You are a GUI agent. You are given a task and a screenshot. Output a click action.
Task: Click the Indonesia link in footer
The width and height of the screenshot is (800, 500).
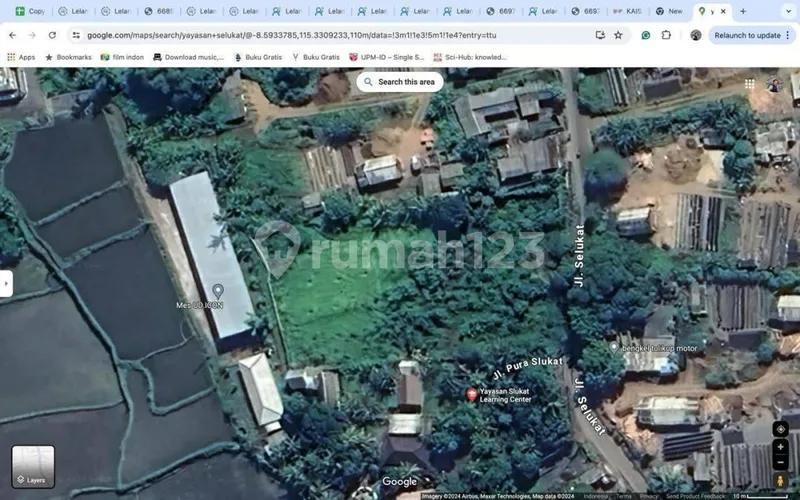pos(595,496)
